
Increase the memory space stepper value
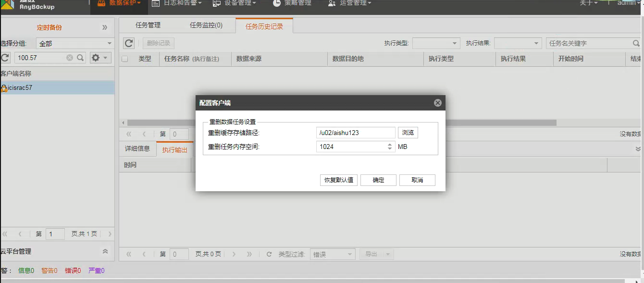click(390, 145)
